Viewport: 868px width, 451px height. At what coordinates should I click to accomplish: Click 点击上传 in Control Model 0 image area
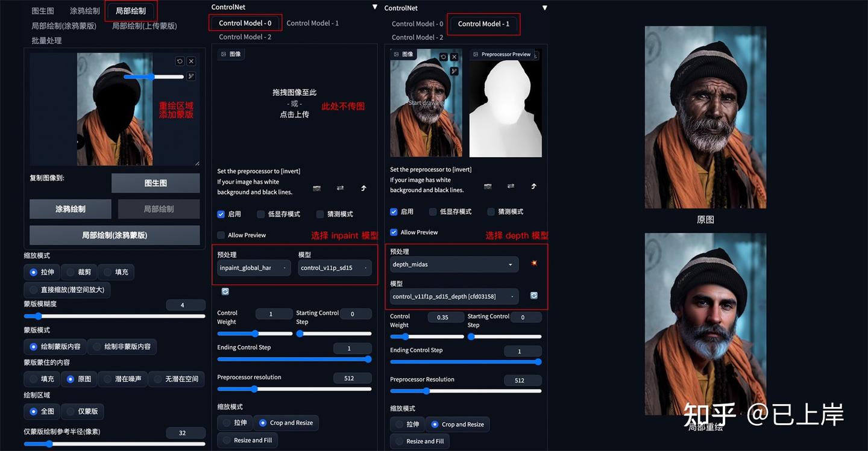coord(294,114)
